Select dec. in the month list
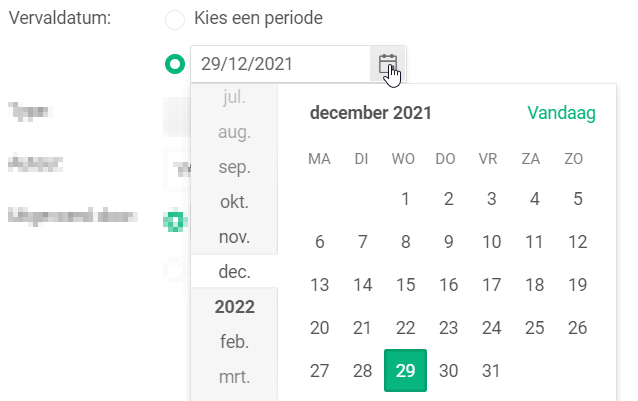This screenshot has height=401, width=638. pos(234,272)
